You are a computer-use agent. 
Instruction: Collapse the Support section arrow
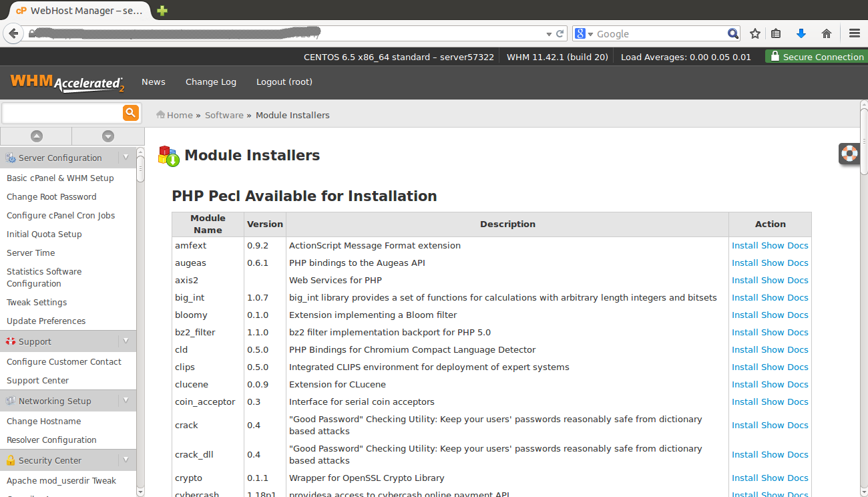tap(126, 341)
